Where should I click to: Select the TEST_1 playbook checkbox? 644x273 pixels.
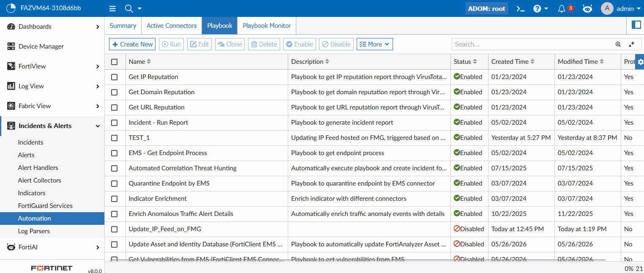point(115,138)
